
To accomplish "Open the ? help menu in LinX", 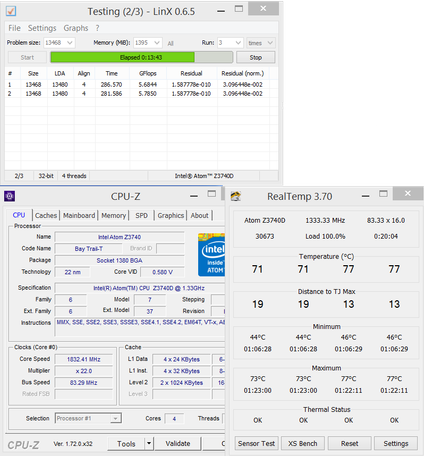I will (97, 28).
